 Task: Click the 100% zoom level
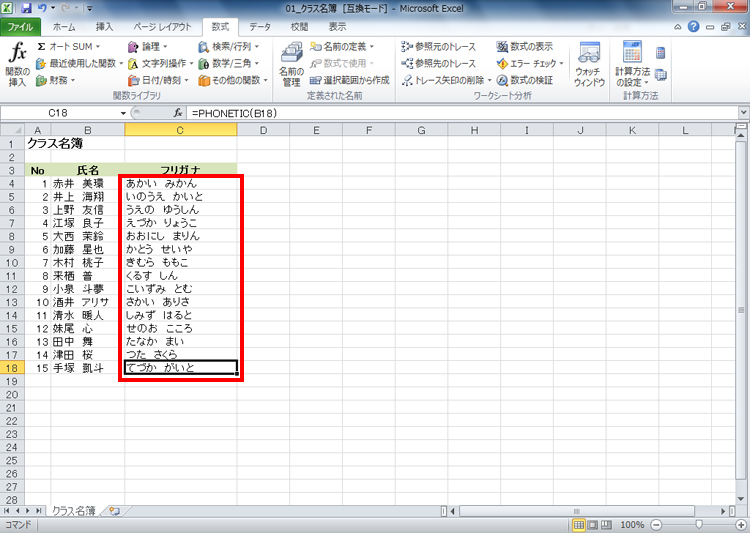(632, 525)
